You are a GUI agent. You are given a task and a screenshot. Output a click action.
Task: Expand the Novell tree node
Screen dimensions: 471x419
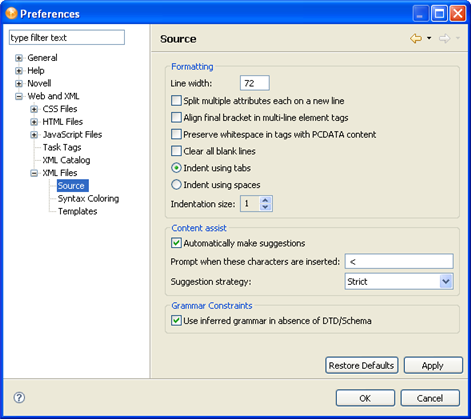pos(19,83)
